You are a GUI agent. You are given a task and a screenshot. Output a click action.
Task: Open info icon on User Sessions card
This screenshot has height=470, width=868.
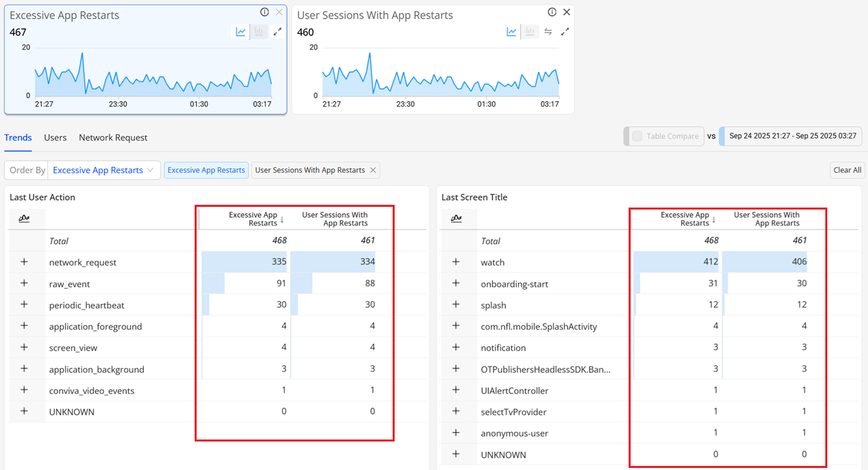point(552,12)
